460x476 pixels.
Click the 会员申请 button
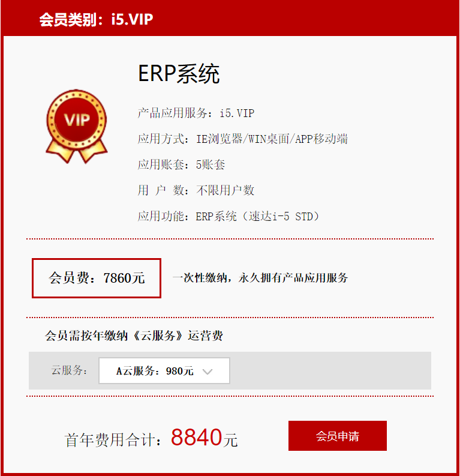337,436
